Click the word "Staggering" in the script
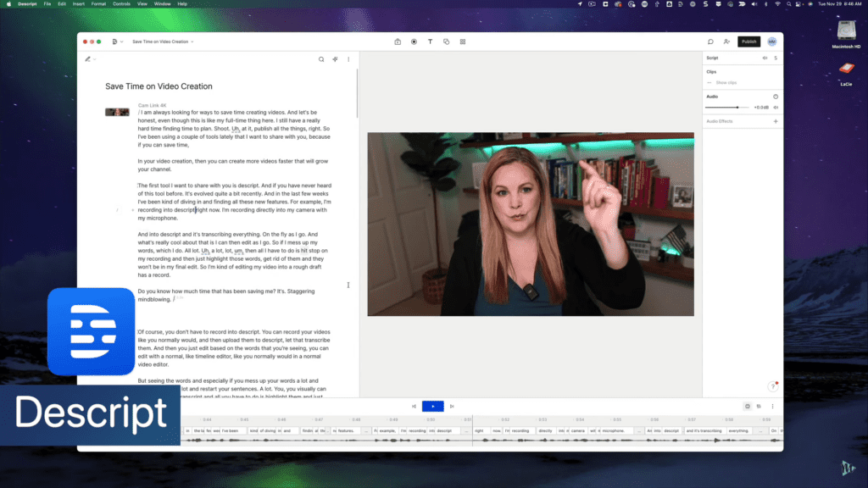 point(301,291)
